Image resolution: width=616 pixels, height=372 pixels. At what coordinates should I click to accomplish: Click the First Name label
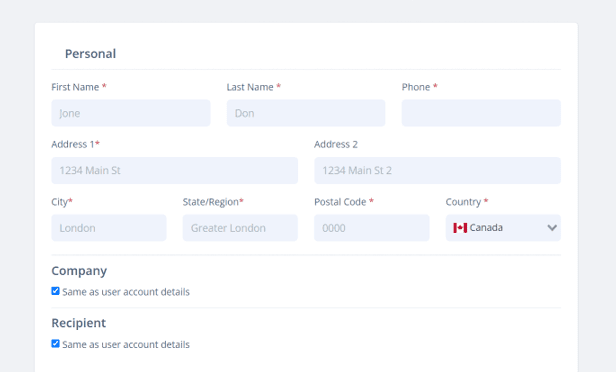(x=79, y=87)
